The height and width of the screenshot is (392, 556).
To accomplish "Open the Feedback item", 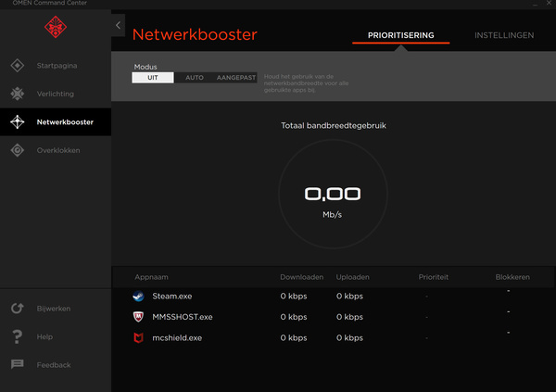I will click(x=54, y=365).
